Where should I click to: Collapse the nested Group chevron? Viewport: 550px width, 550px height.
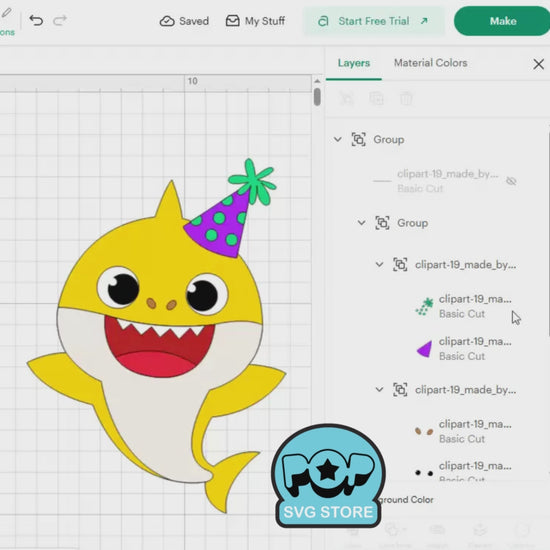click(x=361, y=223)
